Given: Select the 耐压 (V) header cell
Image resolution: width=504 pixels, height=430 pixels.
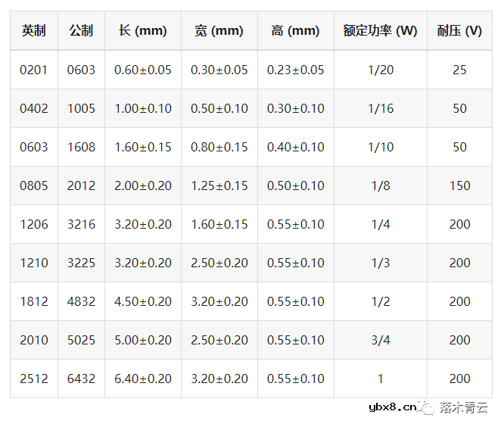Looking at the screenshot, I should click(459, 31).
